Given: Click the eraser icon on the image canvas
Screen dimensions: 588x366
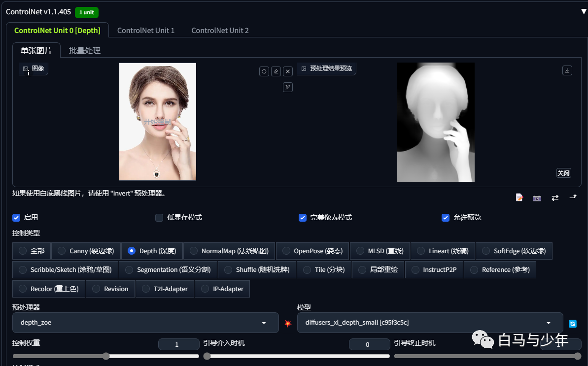Looking at the screenshot, I should coord(276,71).
